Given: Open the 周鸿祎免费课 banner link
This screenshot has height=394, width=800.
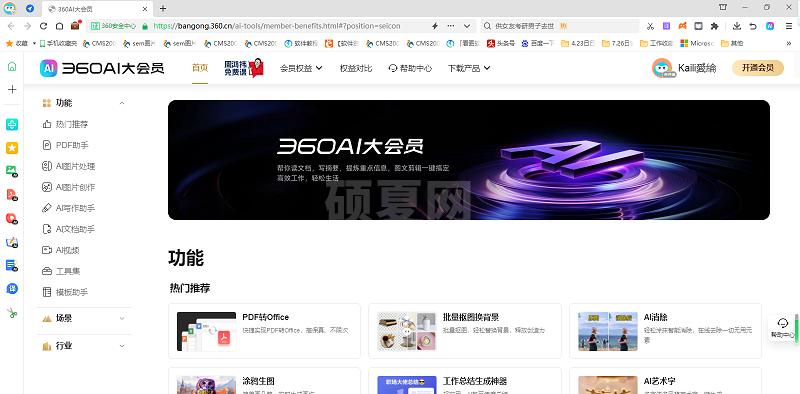Looking at the screenshot, I should (x=244, y=67).
